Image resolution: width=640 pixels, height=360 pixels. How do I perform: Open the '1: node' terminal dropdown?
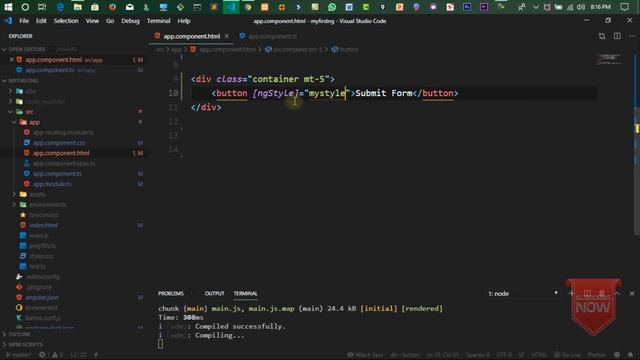pos(522,293)
